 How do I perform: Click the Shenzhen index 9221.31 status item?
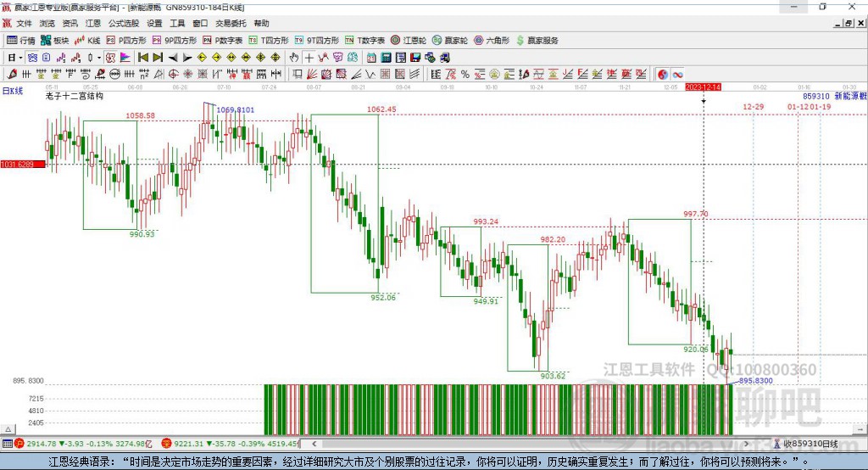coord(230,444)
